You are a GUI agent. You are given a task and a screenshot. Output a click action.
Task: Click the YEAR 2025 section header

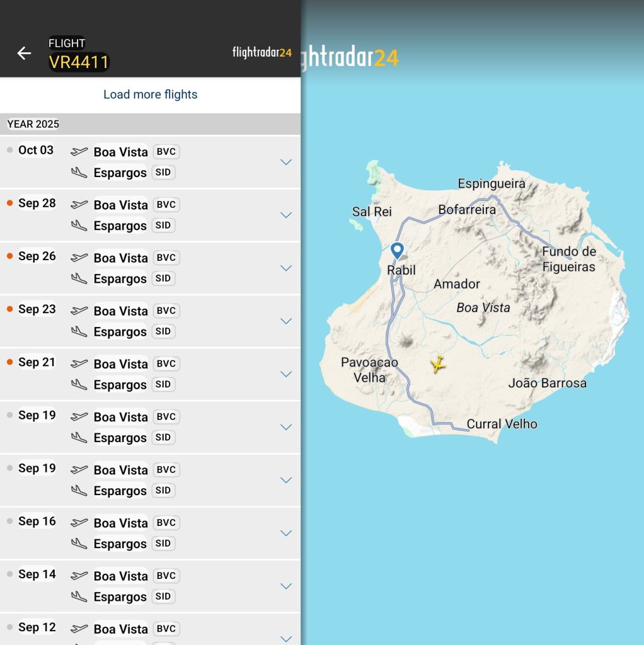point(33,124)
